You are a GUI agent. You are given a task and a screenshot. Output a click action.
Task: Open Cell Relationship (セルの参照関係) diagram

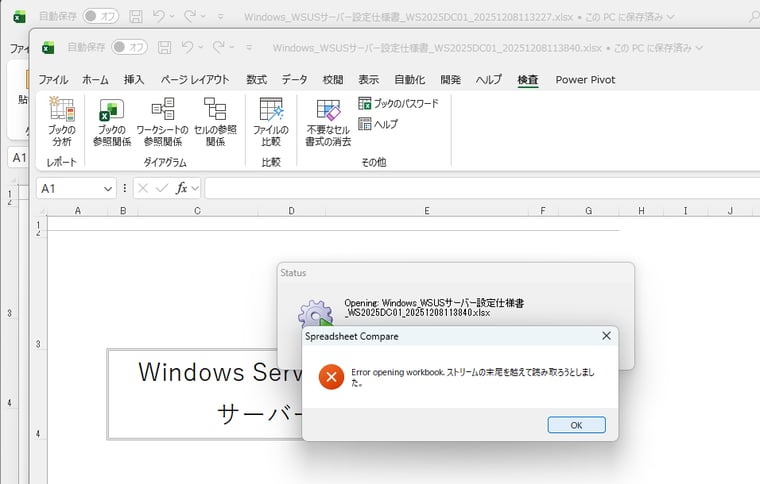[x=215, y=122]
